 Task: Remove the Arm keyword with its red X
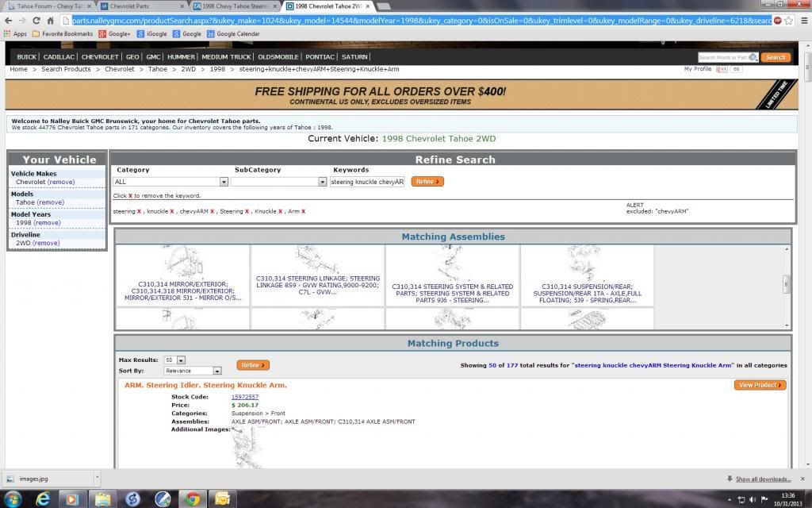tap(304, 211)
